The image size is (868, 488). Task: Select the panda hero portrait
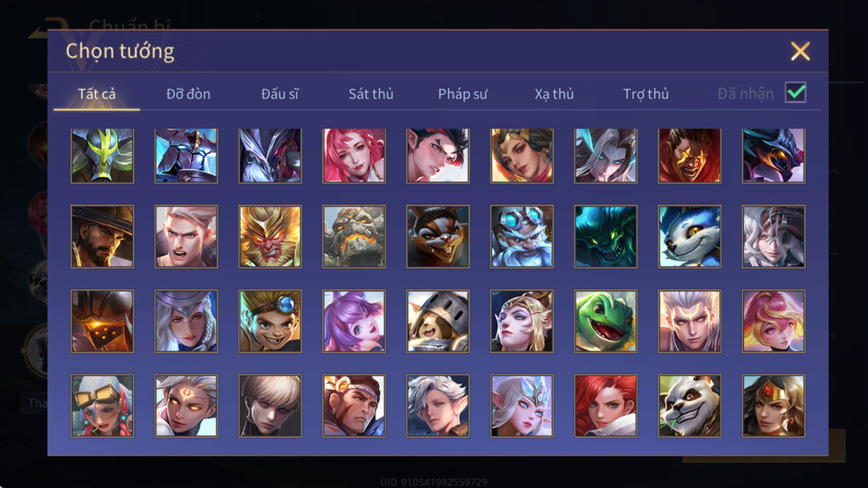690,406
